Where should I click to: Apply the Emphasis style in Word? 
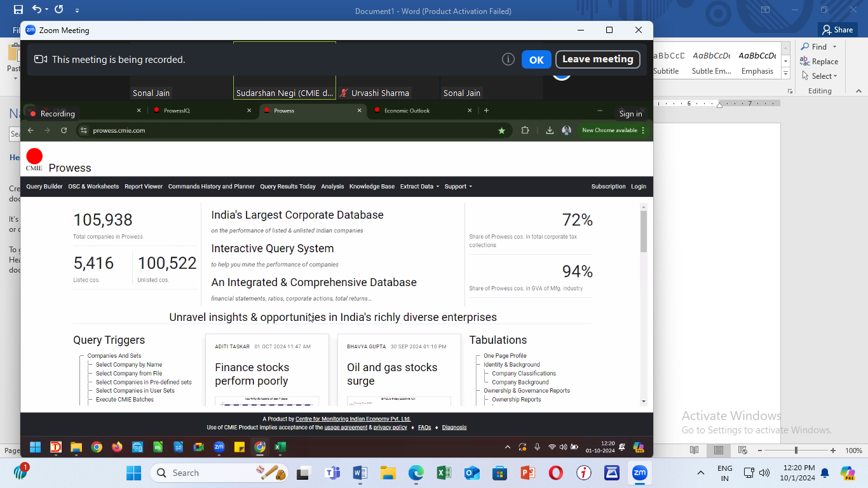[x=757, y=62]
